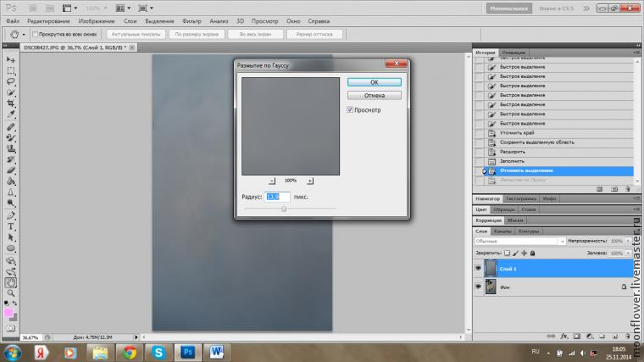Click the zoom-out minus button under preview
The image size is (644, 362).
271,181
